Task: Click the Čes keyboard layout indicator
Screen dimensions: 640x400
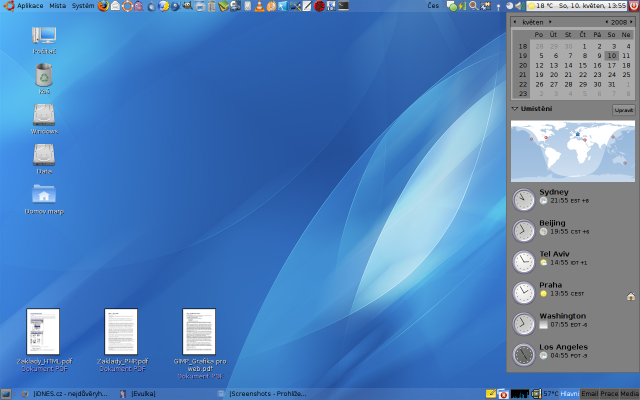Action: tap(433, 6)
